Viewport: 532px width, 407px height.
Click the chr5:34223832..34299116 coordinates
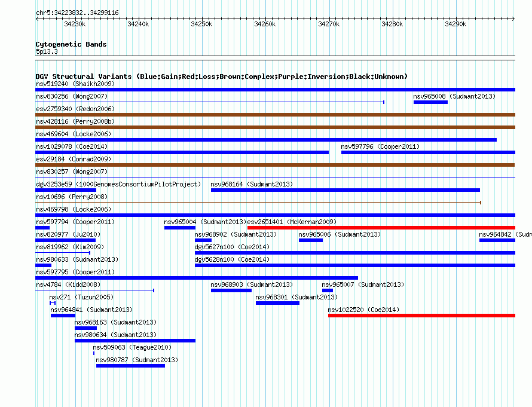point(77,13)
